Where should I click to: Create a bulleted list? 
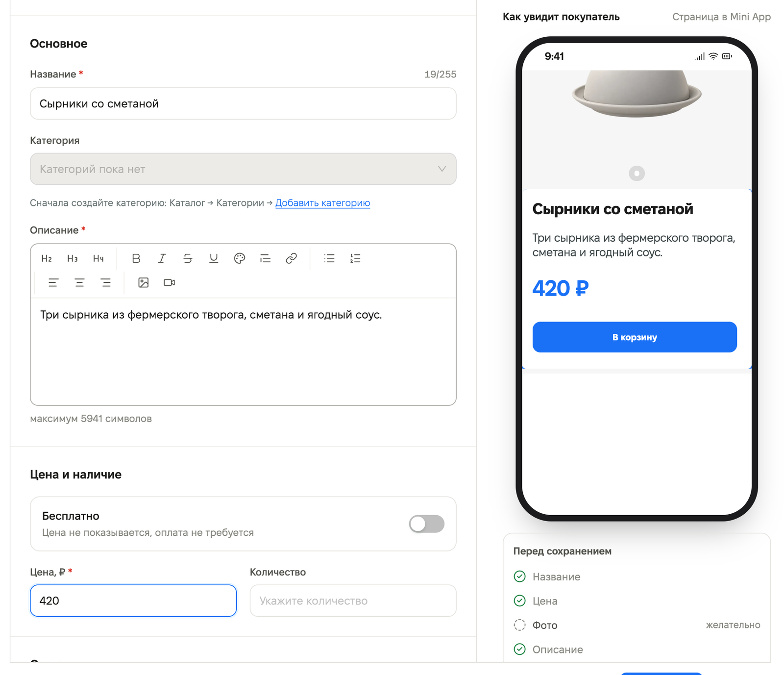[x=329, y=258]
